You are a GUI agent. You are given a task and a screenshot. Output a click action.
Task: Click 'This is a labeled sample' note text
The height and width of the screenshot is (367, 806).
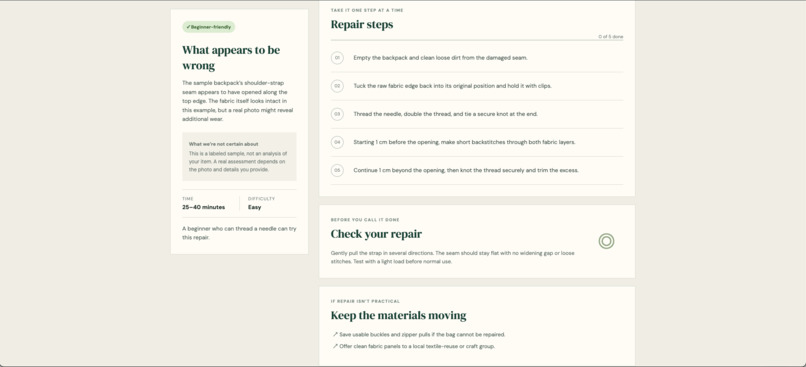coord(237,161)
